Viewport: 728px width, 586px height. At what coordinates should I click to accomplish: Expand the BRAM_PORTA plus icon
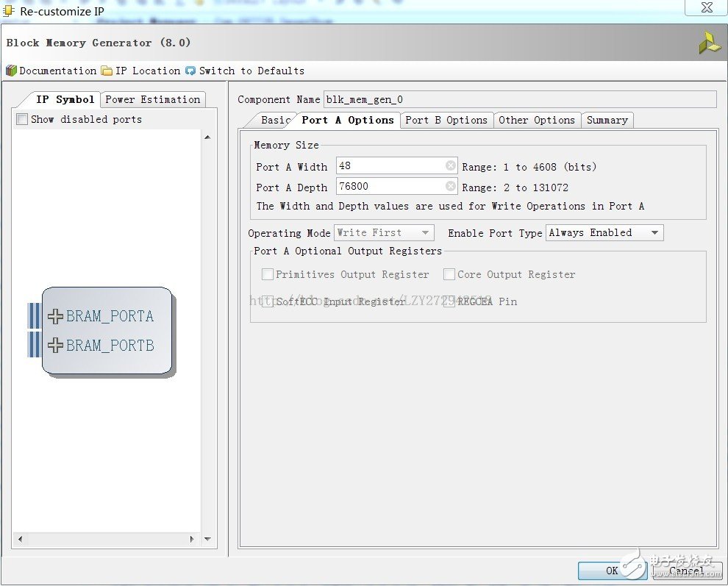coord(55,316)
